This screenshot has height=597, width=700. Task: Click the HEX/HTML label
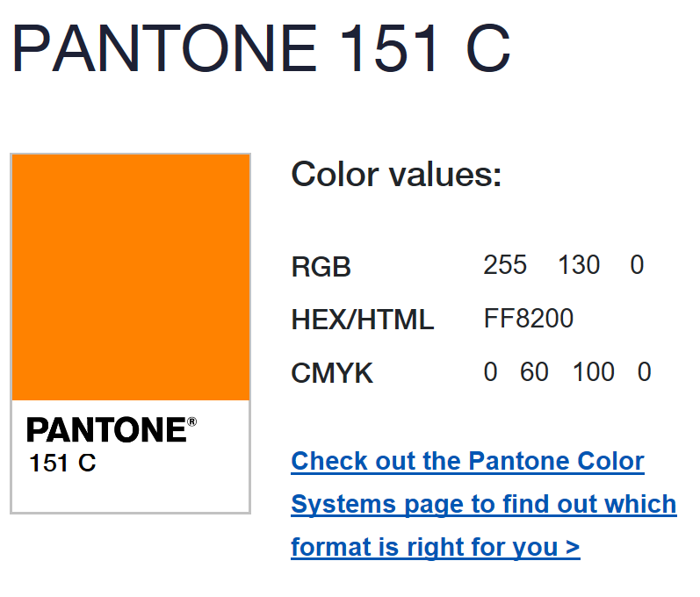pyautogui.click(x=363, y=320)
